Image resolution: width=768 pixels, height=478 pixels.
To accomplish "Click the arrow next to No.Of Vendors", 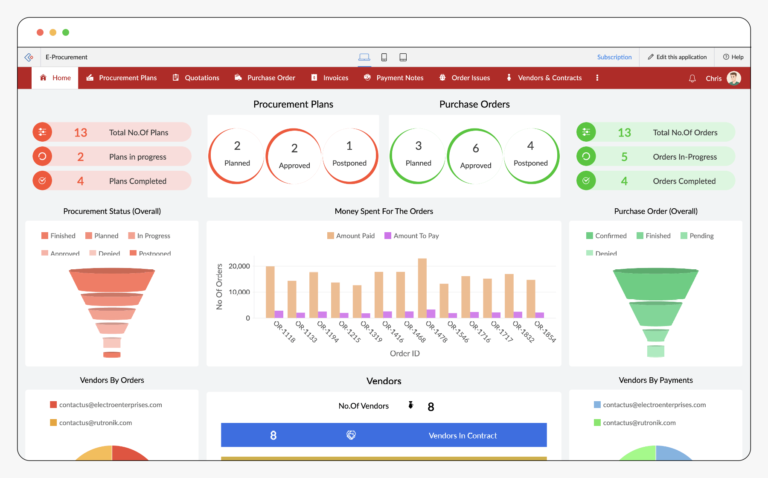I will click(410, 406).
